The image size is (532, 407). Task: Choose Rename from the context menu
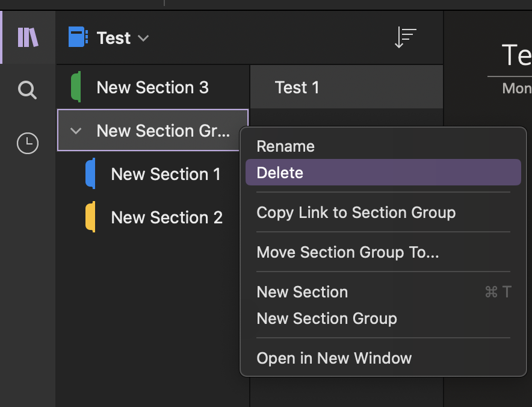click(x=383, y=146)
